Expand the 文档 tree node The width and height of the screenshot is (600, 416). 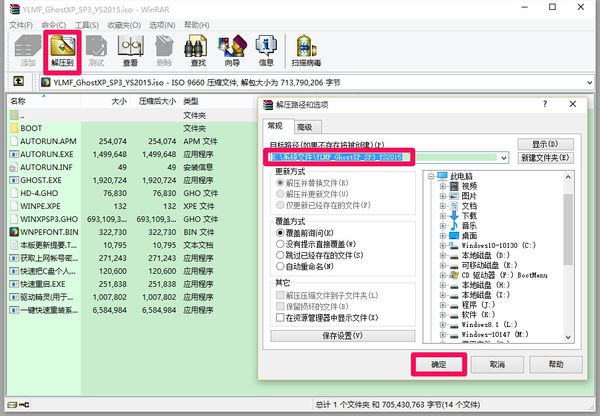coord(443,206)
